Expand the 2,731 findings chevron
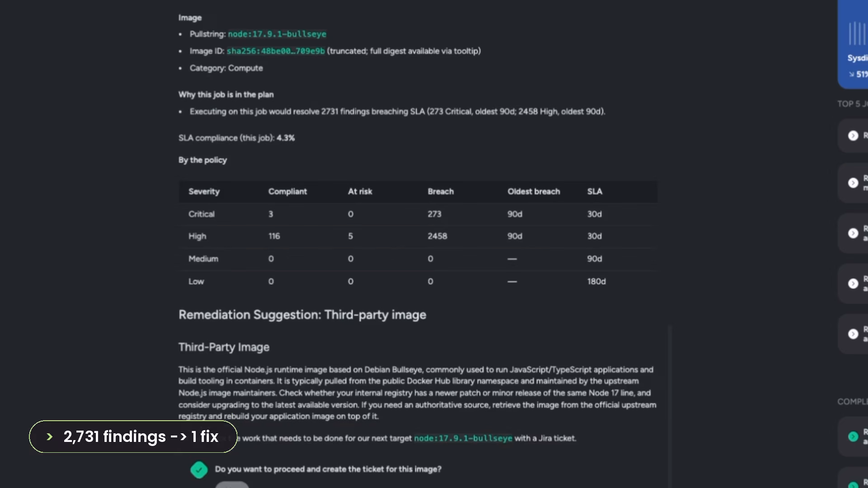 pyautogui.click(x=50, y=436)
